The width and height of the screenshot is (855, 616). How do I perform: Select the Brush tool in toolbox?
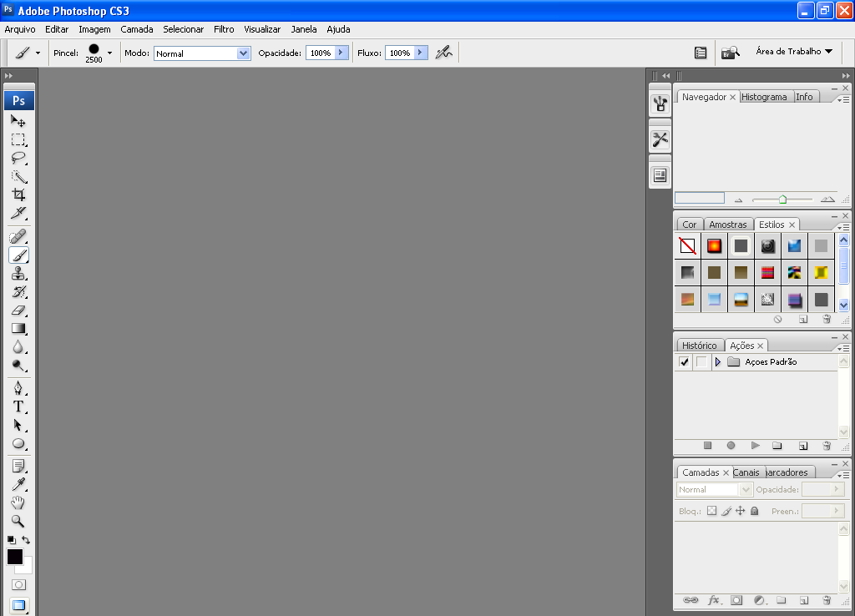[18, 255]
